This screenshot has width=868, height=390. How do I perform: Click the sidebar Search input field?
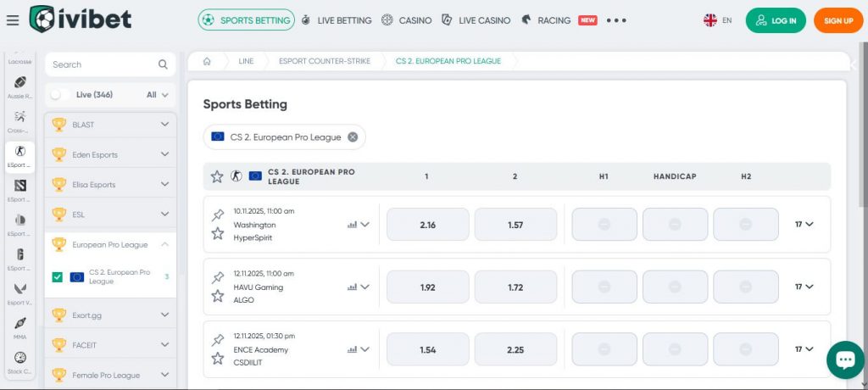coord(102,64)
